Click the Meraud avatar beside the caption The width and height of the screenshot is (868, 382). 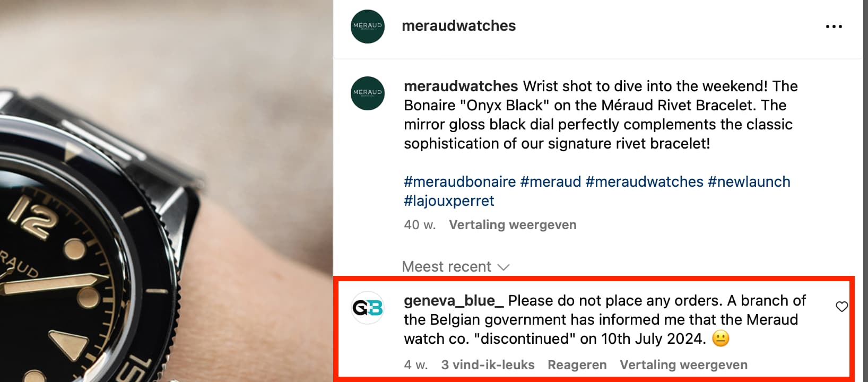(x=367, y=93)
